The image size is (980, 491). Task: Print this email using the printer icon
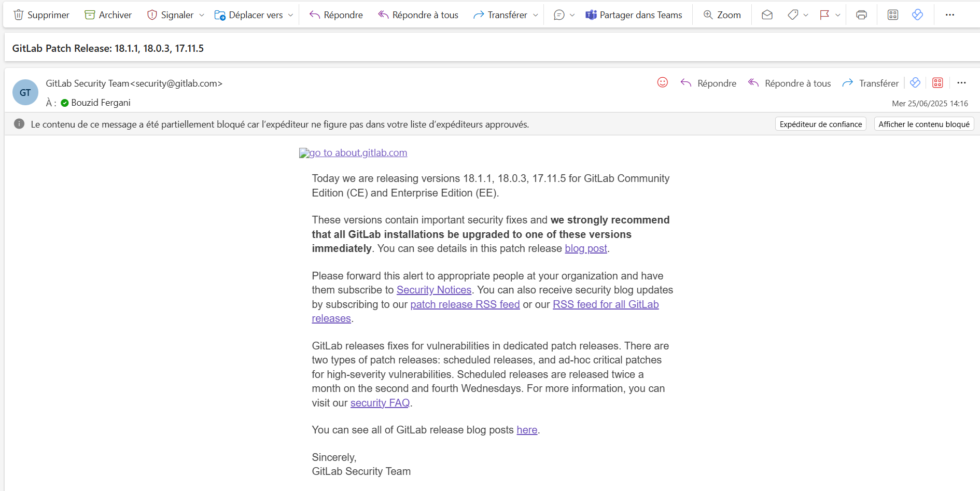(x=861, y=15)
